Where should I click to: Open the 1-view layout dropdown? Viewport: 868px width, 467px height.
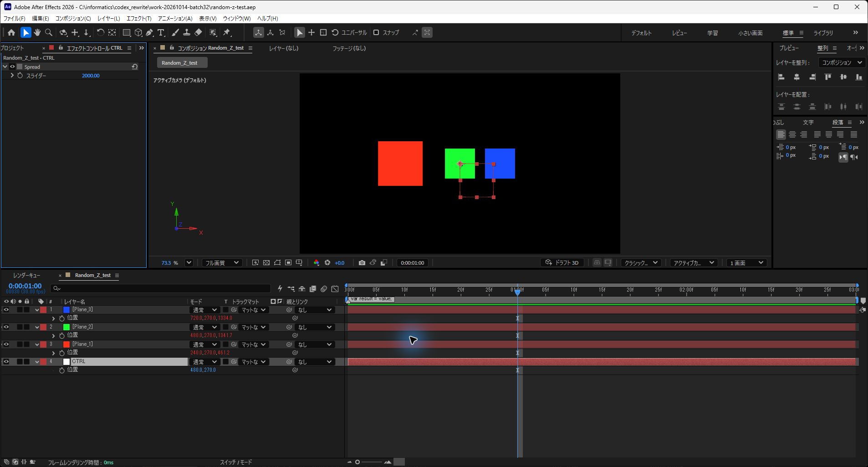(747, 263)
